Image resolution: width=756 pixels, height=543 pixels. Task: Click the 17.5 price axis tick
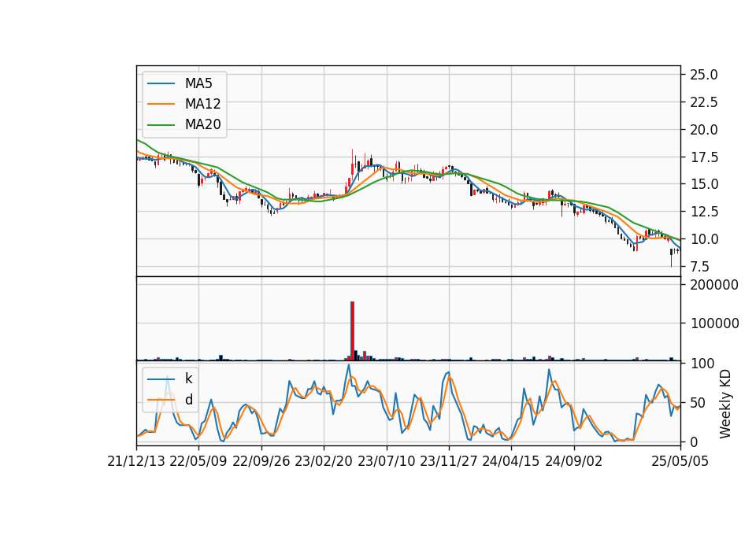click(x=703, y=157)
